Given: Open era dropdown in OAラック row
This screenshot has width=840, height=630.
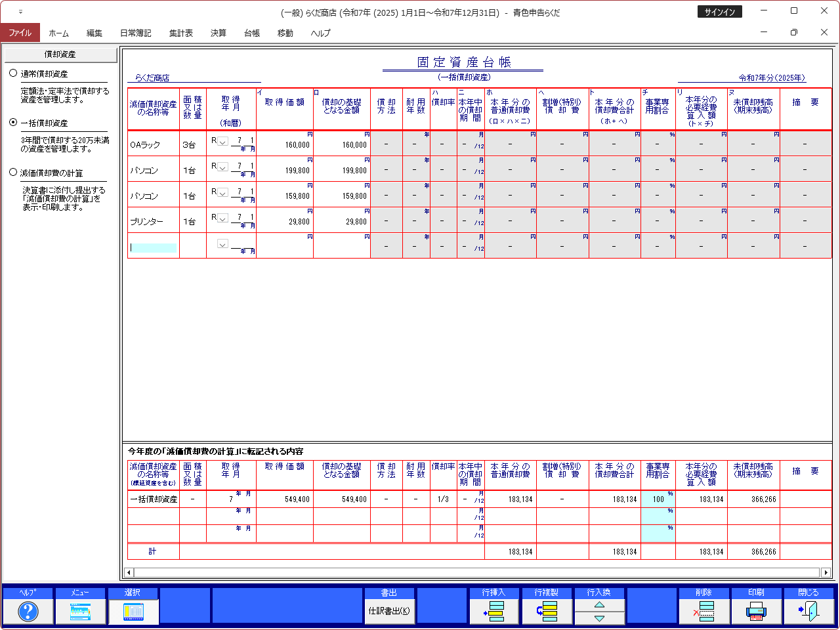Looking at the screenshot, I should click(222, 142).
